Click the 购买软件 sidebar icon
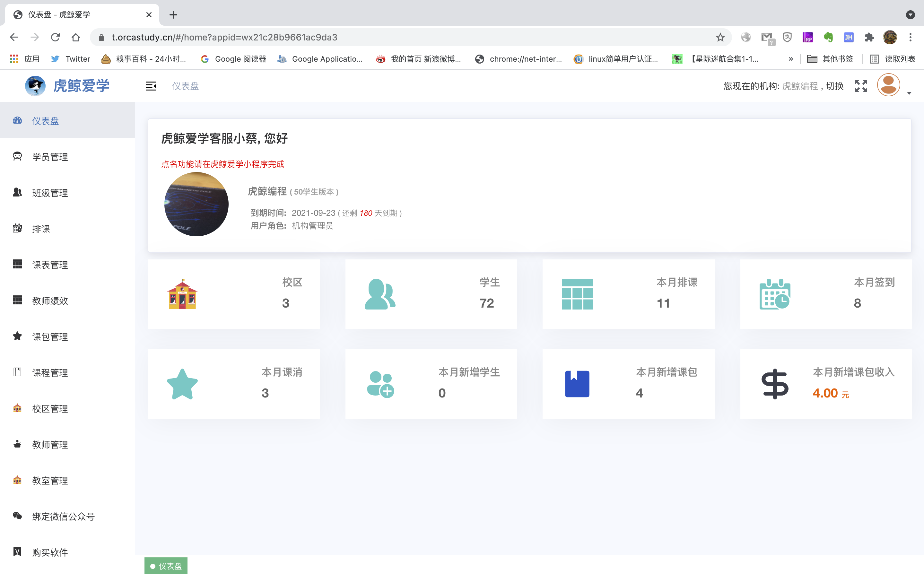 (x=17, y=552)
